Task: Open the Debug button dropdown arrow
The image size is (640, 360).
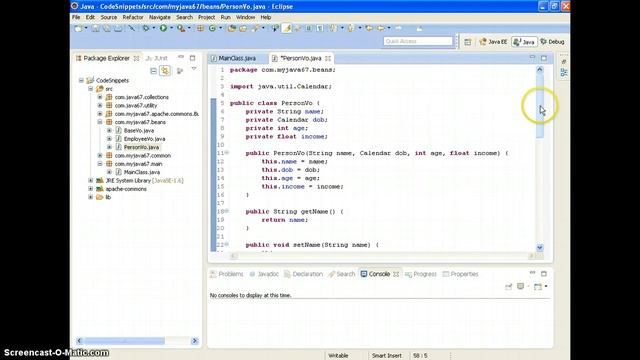Action: [x=154, y=28]
